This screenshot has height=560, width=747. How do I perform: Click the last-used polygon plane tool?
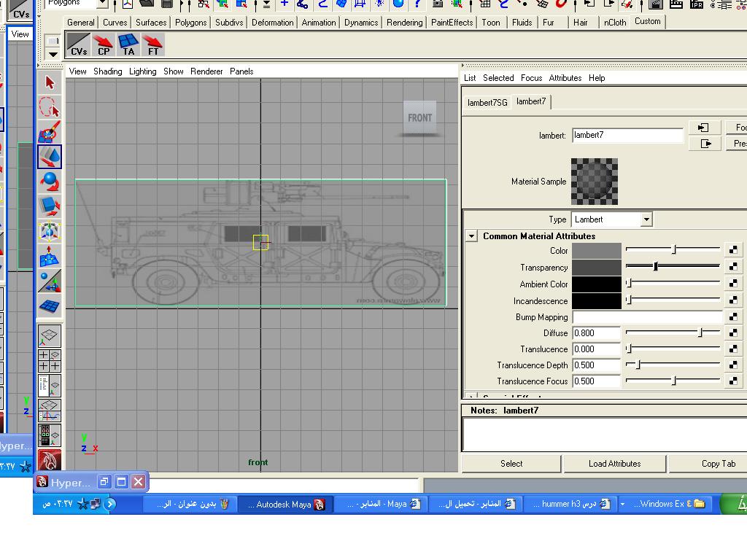50,306
